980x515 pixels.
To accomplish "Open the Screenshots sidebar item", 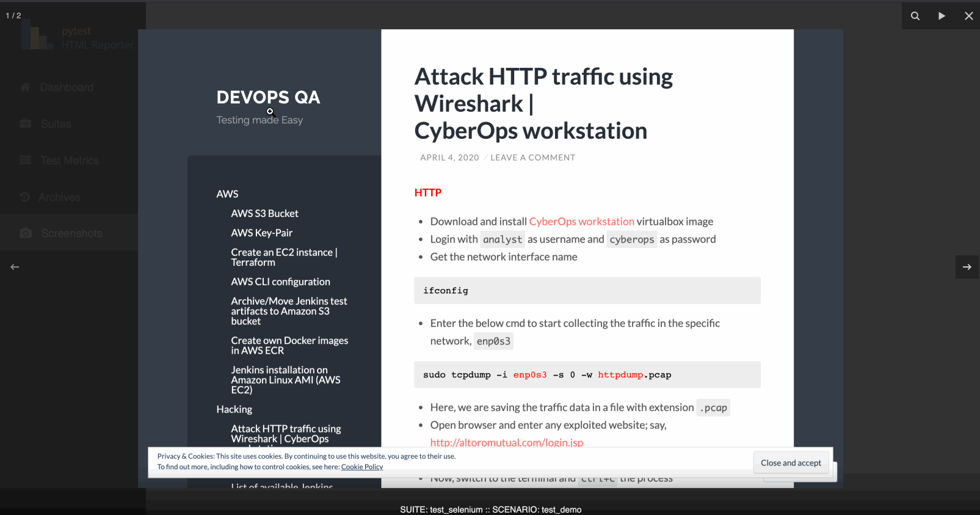I will click(69, 233).
